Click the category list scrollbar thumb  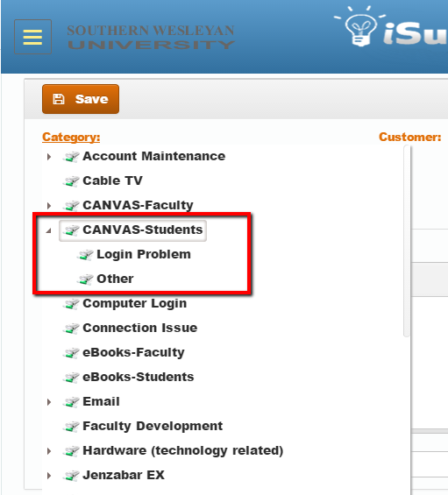coord(407,241)
